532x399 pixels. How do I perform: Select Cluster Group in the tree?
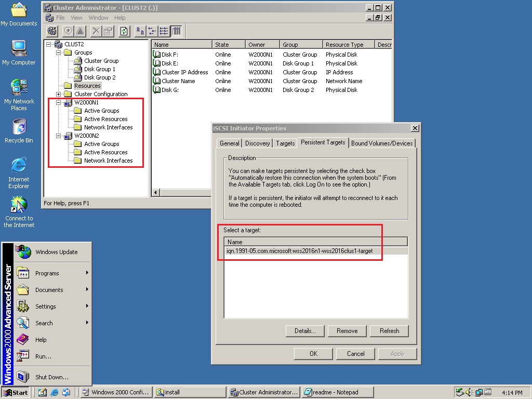101,61
